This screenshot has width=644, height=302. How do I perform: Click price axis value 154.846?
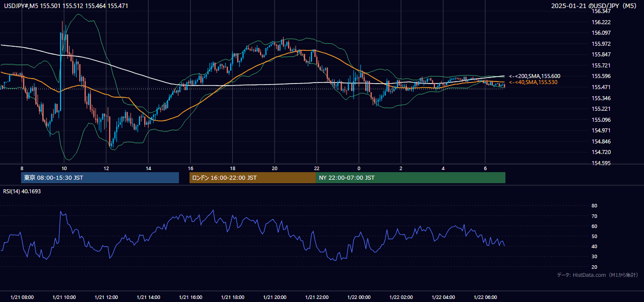[601, 141]
